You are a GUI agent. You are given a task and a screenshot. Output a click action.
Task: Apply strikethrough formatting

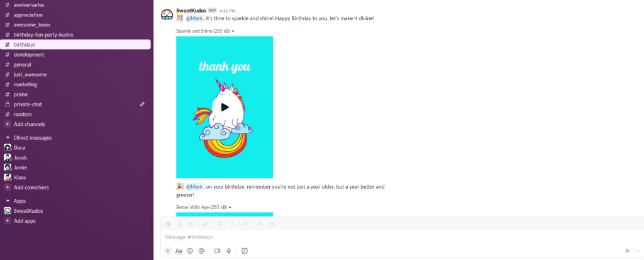tap(191, 224)
